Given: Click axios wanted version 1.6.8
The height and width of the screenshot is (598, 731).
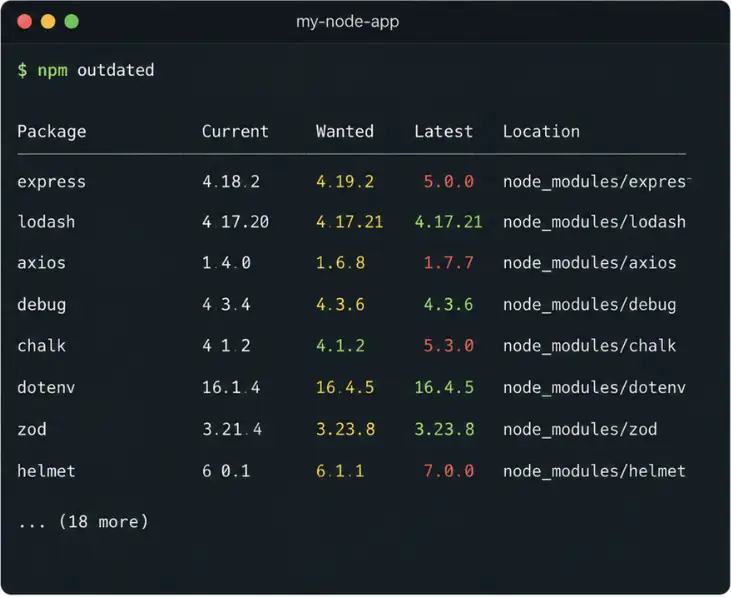Looking at the screenshot, I should point(340,263).
